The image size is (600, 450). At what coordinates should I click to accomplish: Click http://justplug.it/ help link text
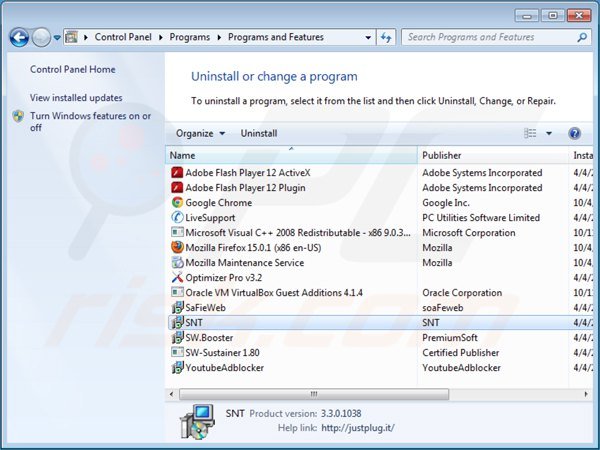click(x=357, y=428)
